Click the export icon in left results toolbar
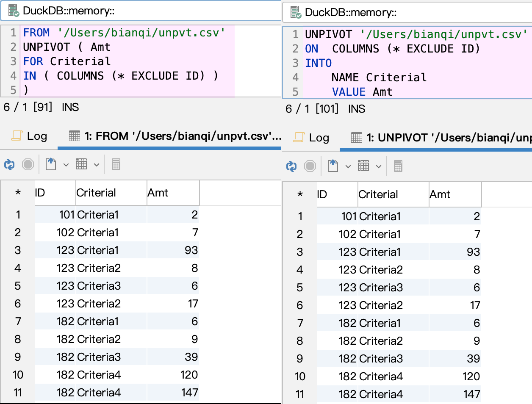 pyautogui.click(x=51, y=164)
